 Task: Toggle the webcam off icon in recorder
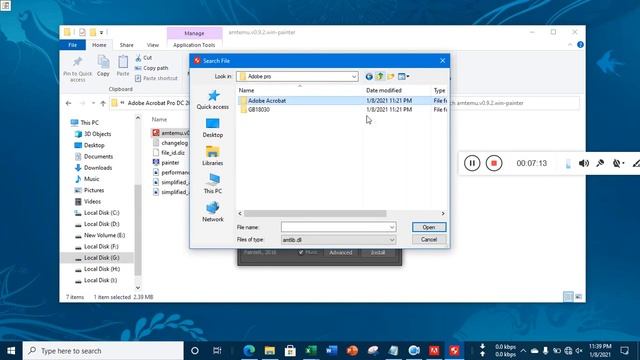point(617,163)
